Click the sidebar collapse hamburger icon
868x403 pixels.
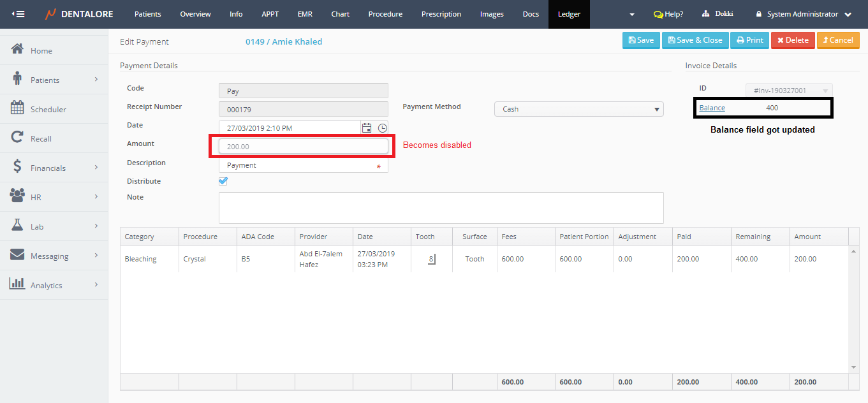pyautogui.click(x=18, y=14)
